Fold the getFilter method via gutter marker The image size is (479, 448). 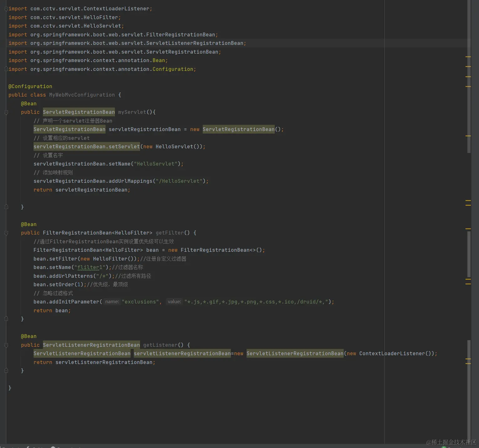point(6,233)
